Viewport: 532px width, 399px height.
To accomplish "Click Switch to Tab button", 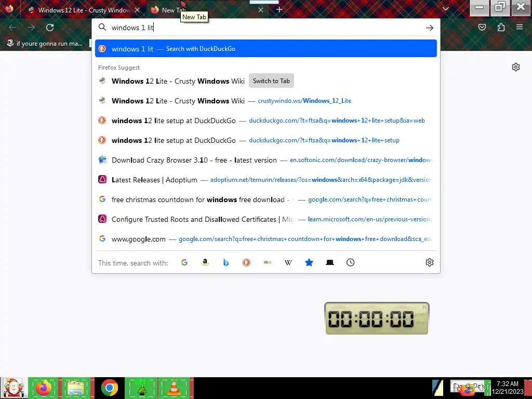I will (271, 81).
